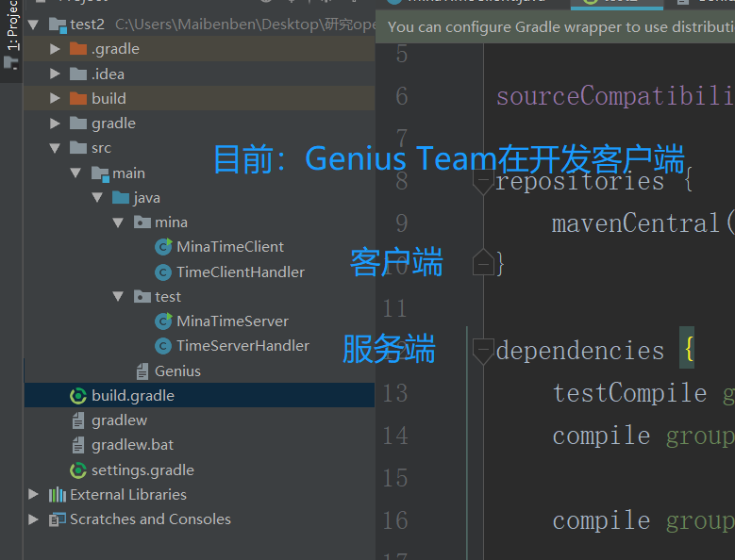
Task: Click the Gradle wrapper notification banner
Action: (555, 28)
